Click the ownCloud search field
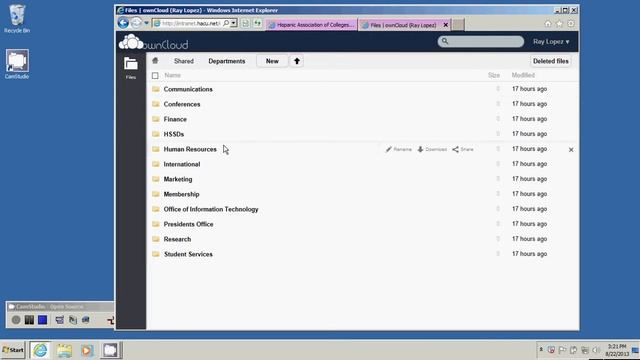Viewport: 640px width, 360px height. pyautogui.click(x=481, y=42)
